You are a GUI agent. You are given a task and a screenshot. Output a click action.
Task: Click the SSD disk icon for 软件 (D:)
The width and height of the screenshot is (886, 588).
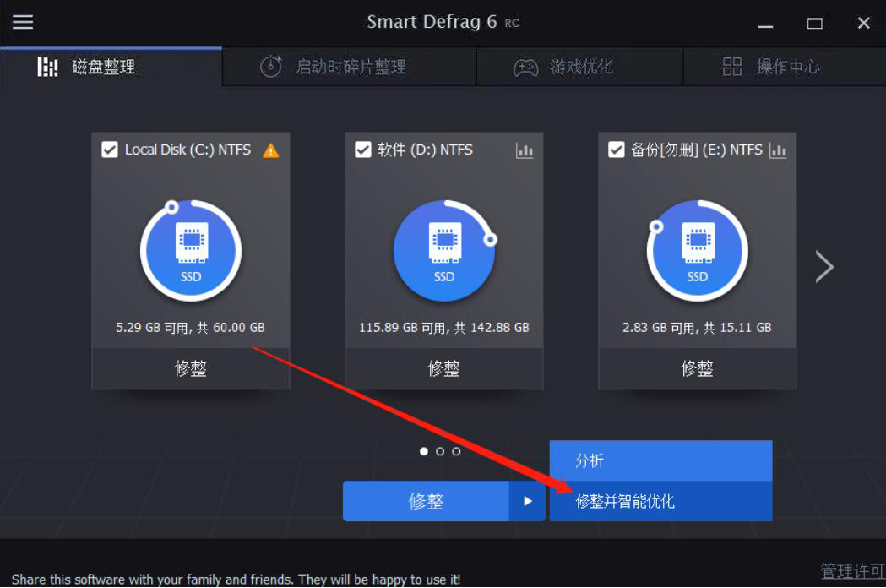point(444,251)
